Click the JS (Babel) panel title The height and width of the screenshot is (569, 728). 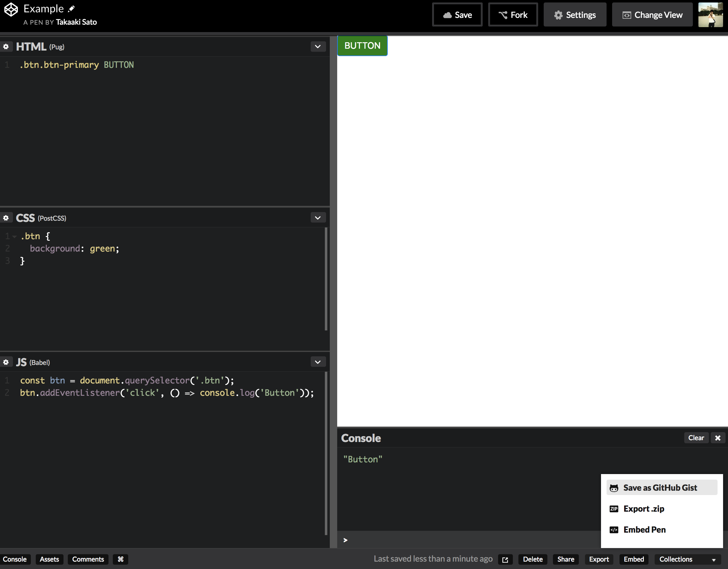click(33, 362)
